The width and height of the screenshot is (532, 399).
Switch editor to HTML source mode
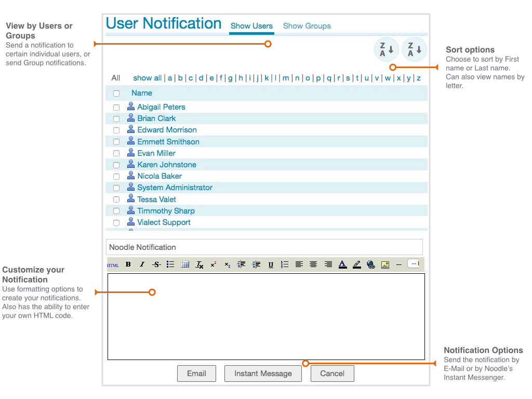coord(113,265)
